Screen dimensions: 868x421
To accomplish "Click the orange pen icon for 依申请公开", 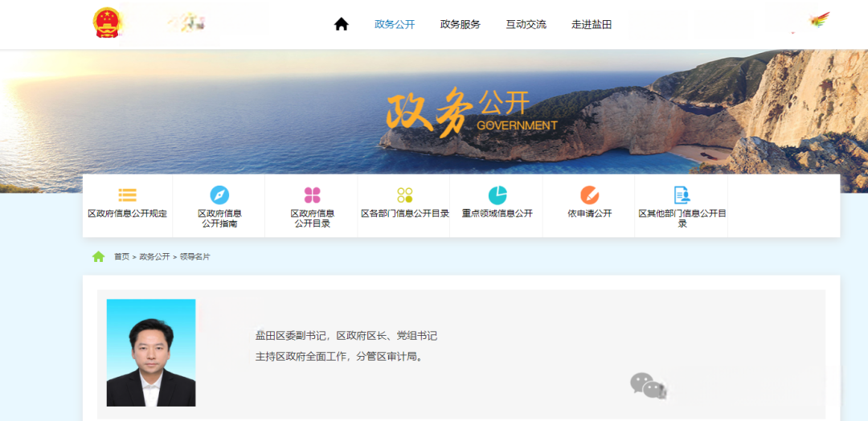I will pos(590,194).
